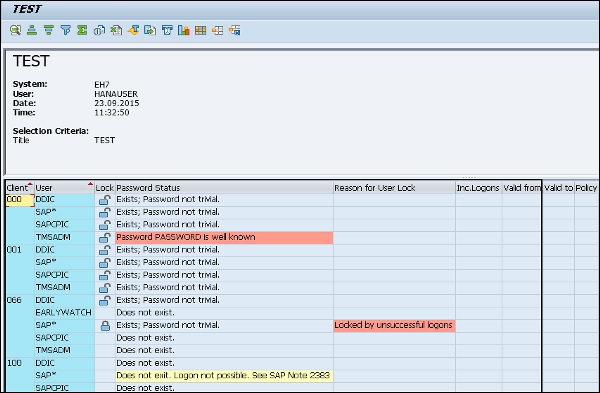Viewport: 600px width, 393px height.
Task: Sort the list in ascending order
Action: click(32, 30)
